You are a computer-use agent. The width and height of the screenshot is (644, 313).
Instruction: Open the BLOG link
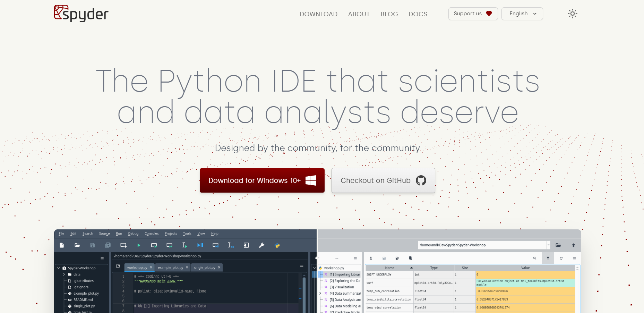(x=389, y=14)
